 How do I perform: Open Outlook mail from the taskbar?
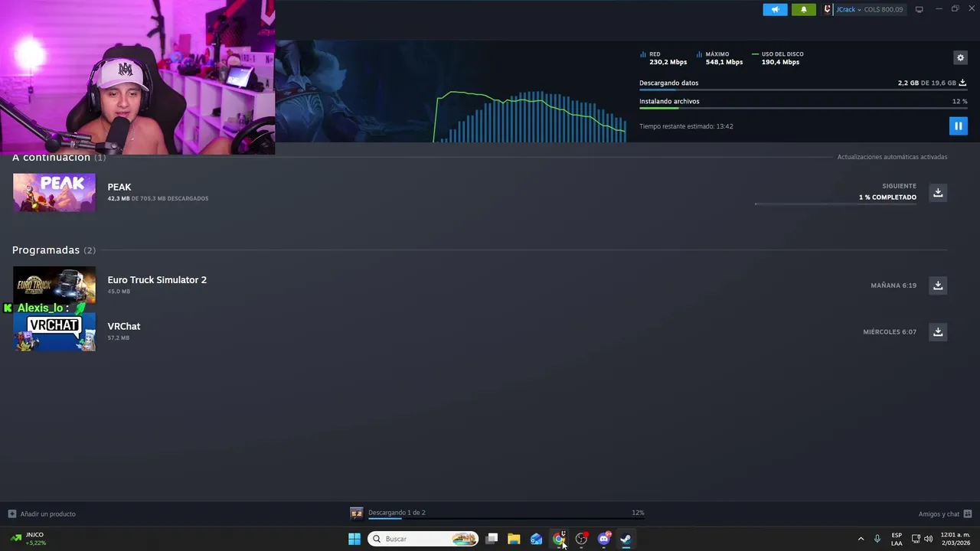(536, 539)
